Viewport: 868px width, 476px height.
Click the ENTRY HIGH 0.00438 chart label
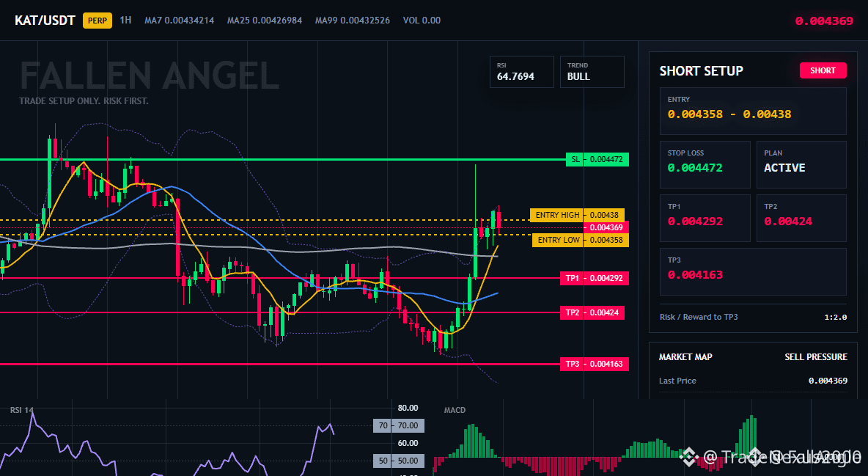(577, 215)
